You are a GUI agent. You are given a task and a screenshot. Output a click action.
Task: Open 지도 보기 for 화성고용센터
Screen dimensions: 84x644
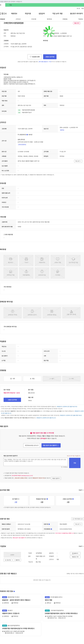click(78, 524)
